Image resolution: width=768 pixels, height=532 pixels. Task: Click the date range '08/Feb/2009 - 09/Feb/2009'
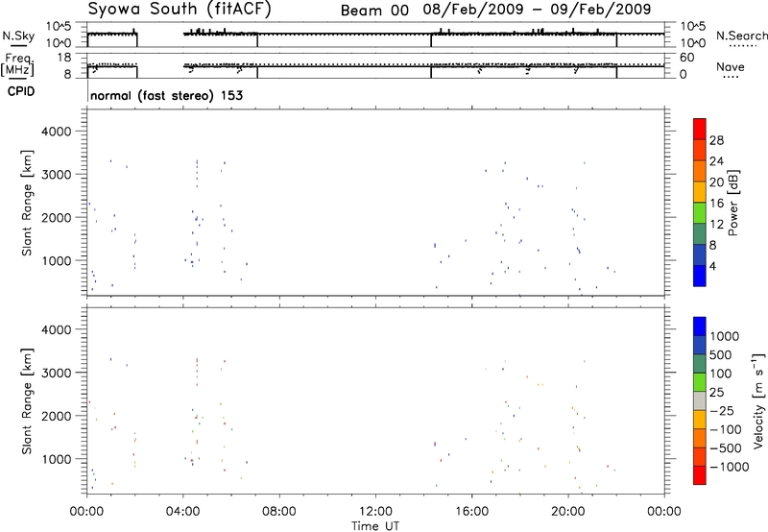click(537, 10)
